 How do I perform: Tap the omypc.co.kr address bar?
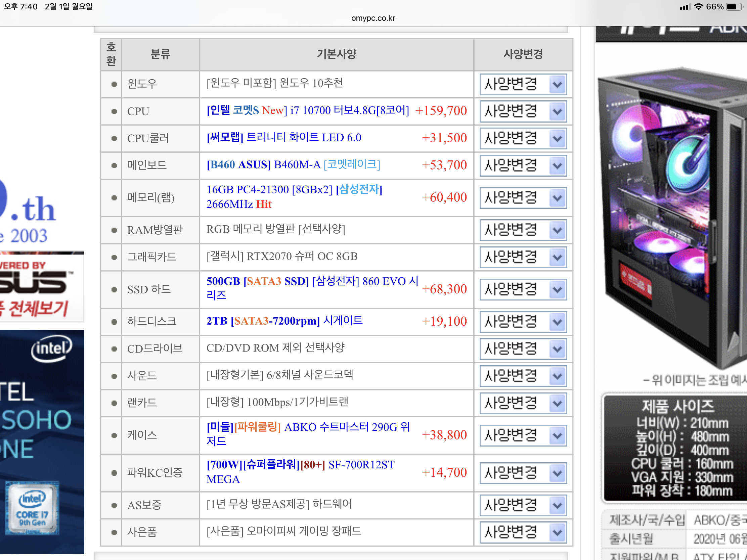coord(373,18)
